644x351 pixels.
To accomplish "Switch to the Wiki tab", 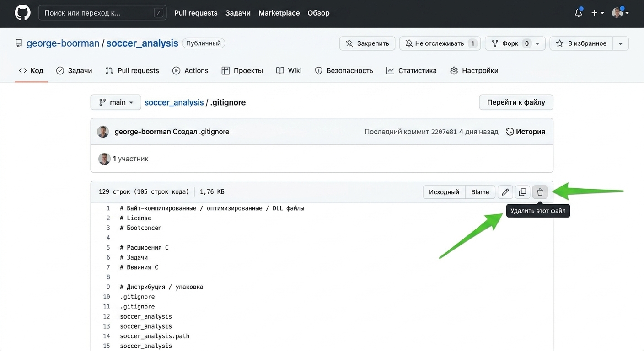I will click(289, 70).
